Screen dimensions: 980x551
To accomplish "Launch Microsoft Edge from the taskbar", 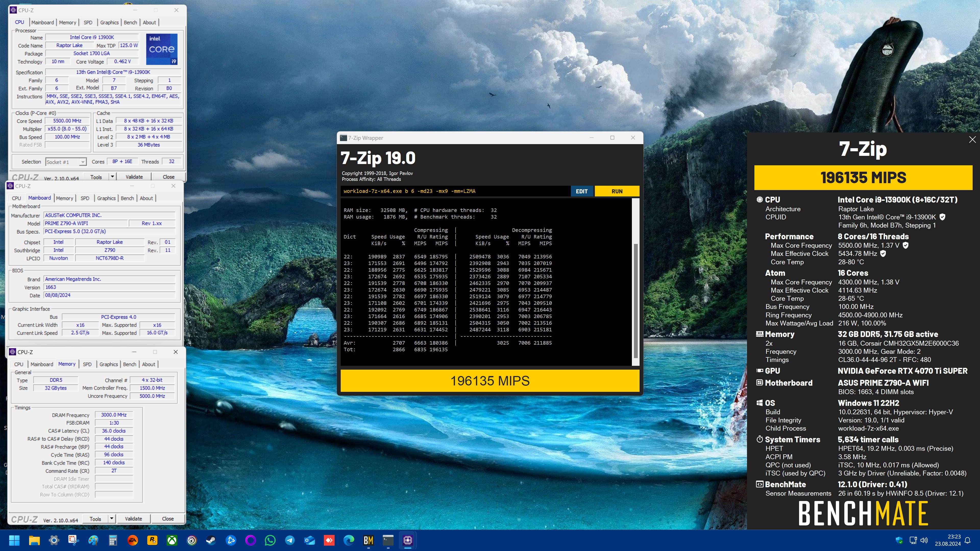I will [349, 540].
